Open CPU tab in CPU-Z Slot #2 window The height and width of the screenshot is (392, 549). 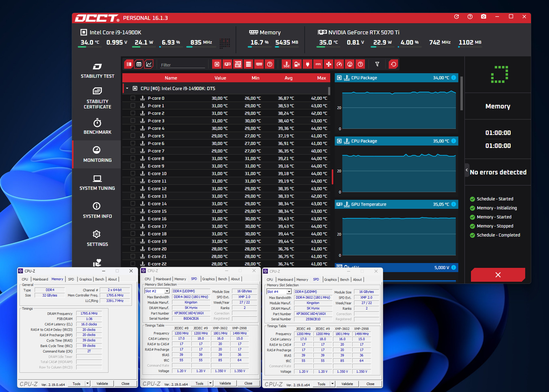coord(148,279)
